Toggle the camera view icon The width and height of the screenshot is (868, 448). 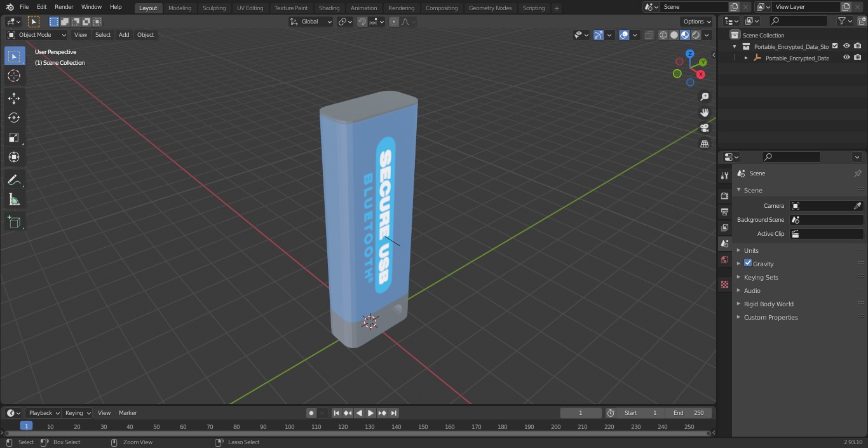pyautogui.click(x=704, y=128)
